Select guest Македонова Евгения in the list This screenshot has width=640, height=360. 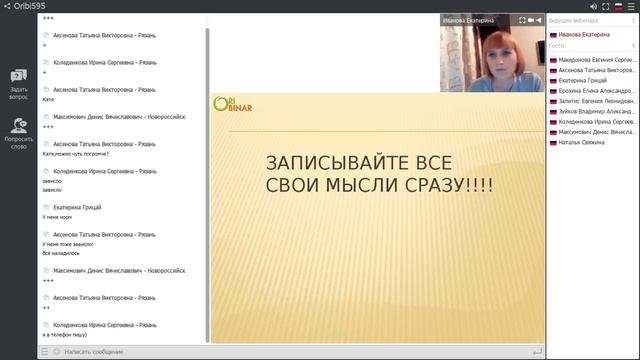click(593, 60)
